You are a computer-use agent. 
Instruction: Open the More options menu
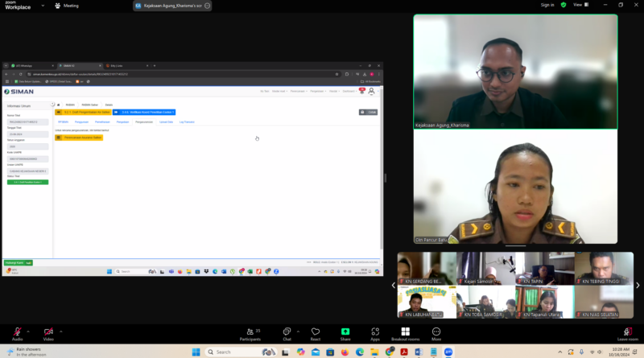pyautogui.click(x=436, y=333)
